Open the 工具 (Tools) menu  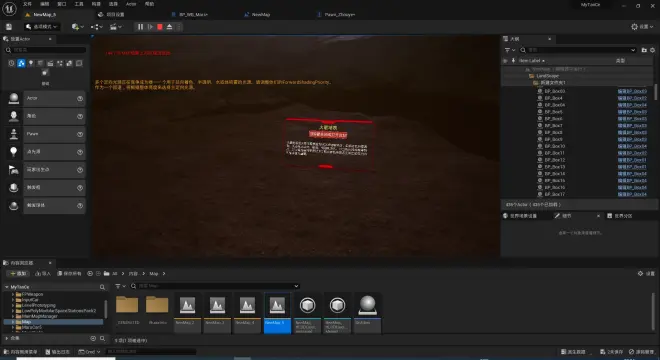(79, 4)
